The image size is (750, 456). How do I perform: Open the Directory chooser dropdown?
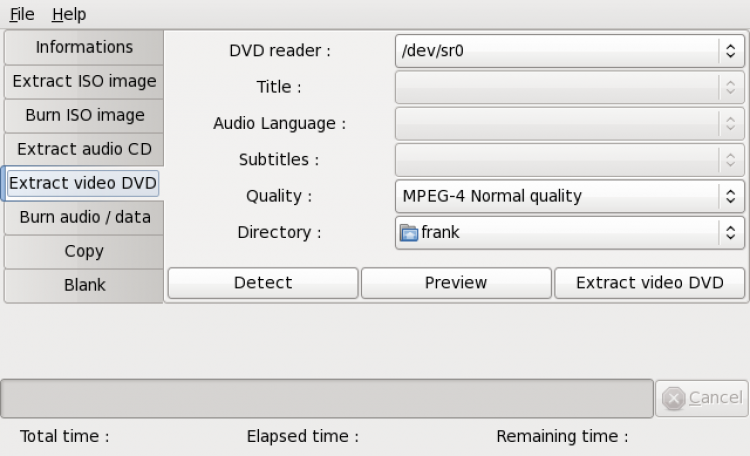(570, 233)
